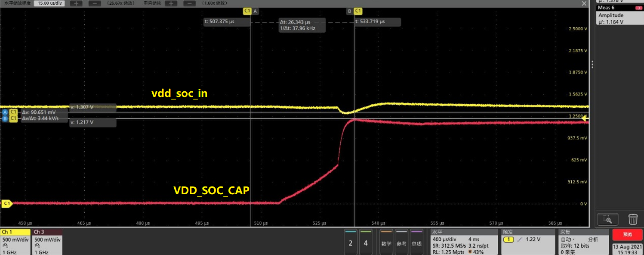Click the date and time display
Image resolution: width=644 pixels, height=255 pixels.
pyautogui.click(x=628, y=249)
